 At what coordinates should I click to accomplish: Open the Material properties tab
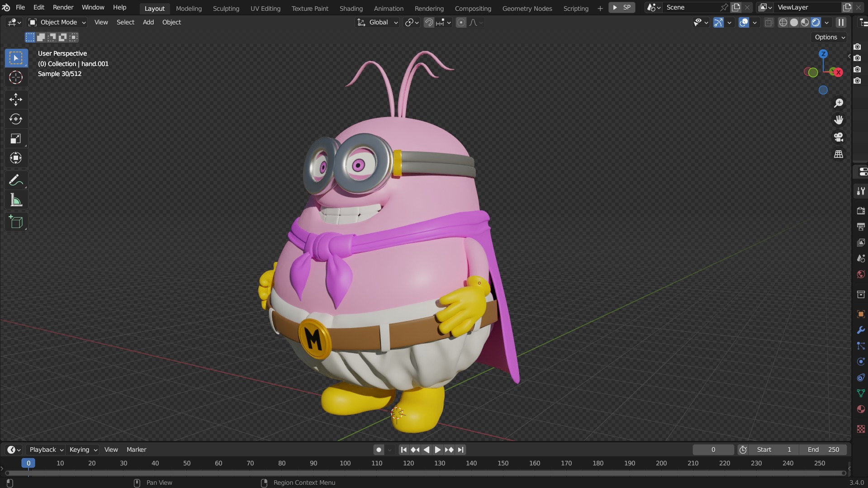pos(861,409)
